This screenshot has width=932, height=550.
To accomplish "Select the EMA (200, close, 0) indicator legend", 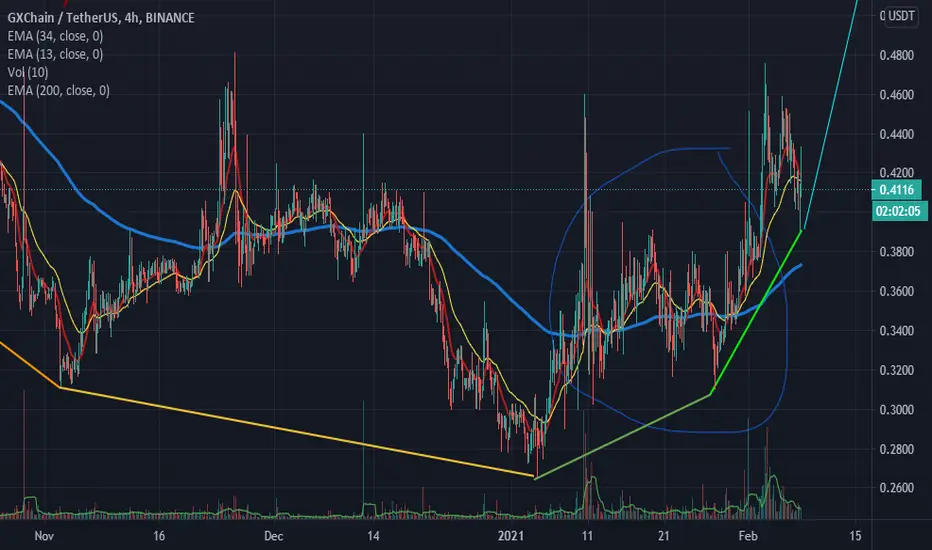I will (x=58, y=90).
